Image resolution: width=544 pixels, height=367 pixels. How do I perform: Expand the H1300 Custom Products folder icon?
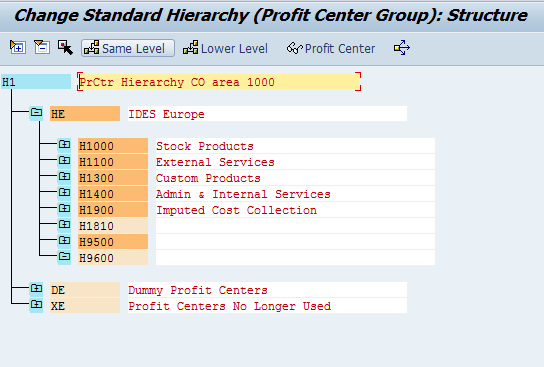[x=64, y=177]
